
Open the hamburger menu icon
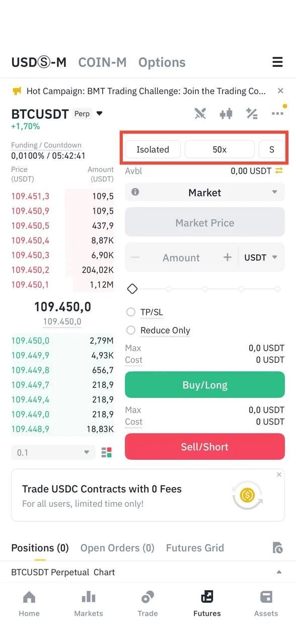[x=277, y=62]
